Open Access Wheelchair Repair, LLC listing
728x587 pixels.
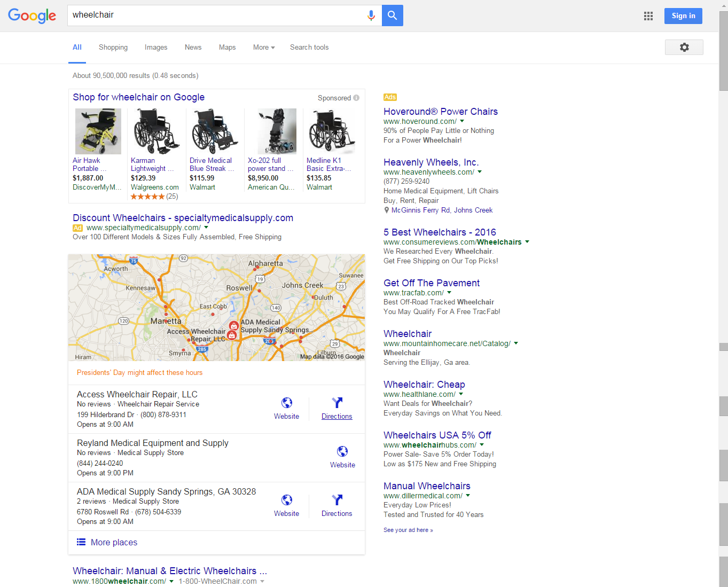[137, 395]
